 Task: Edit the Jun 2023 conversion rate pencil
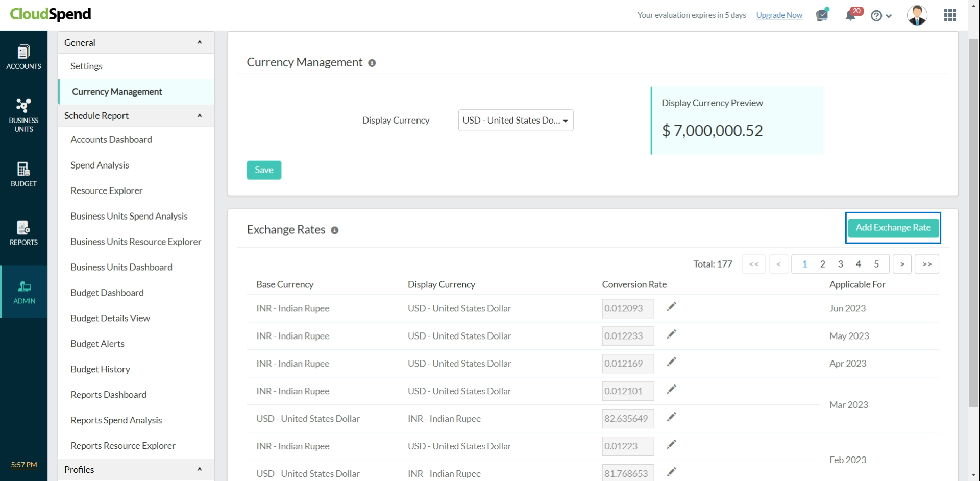[671, 307]
